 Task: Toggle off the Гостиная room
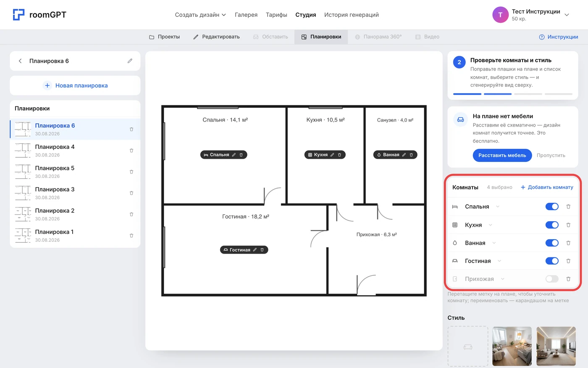tap(552, 261)
